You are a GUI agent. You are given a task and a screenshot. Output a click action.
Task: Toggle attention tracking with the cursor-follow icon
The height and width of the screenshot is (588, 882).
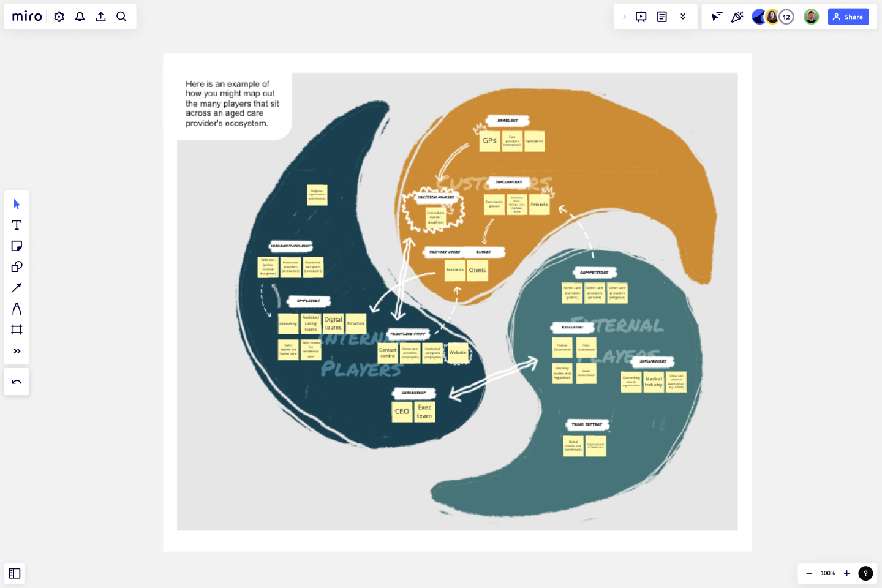pyautogui.click(x=716, y=17)
